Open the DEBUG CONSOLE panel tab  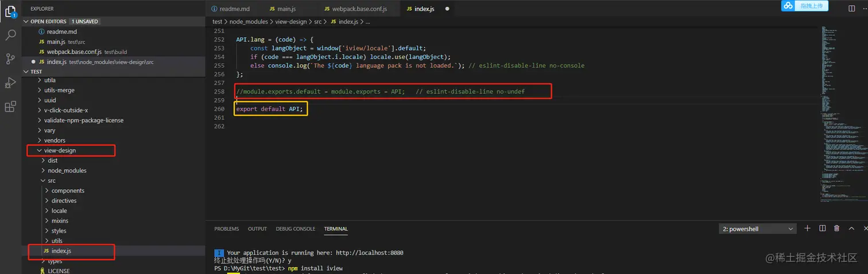[296, 229]
